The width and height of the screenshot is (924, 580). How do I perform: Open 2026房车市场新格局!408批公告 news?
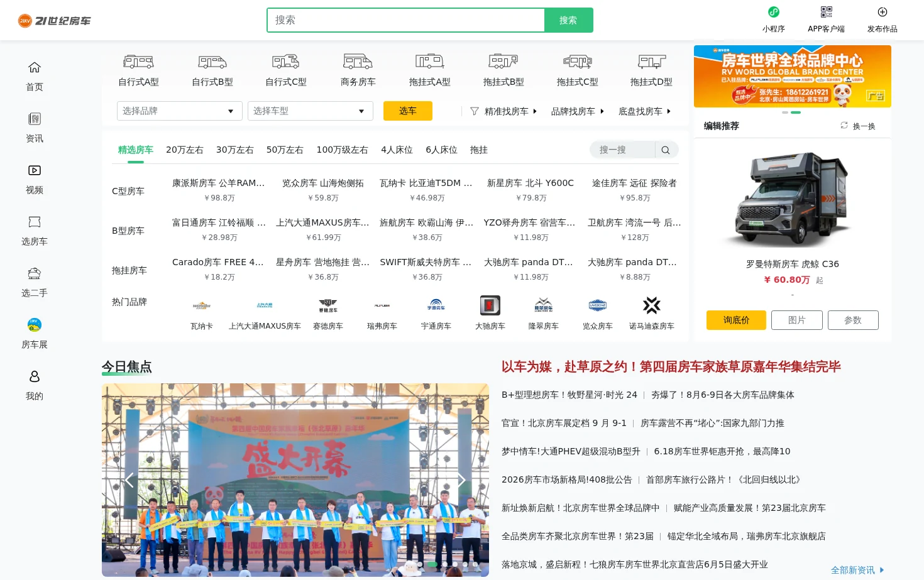point(567,479)
